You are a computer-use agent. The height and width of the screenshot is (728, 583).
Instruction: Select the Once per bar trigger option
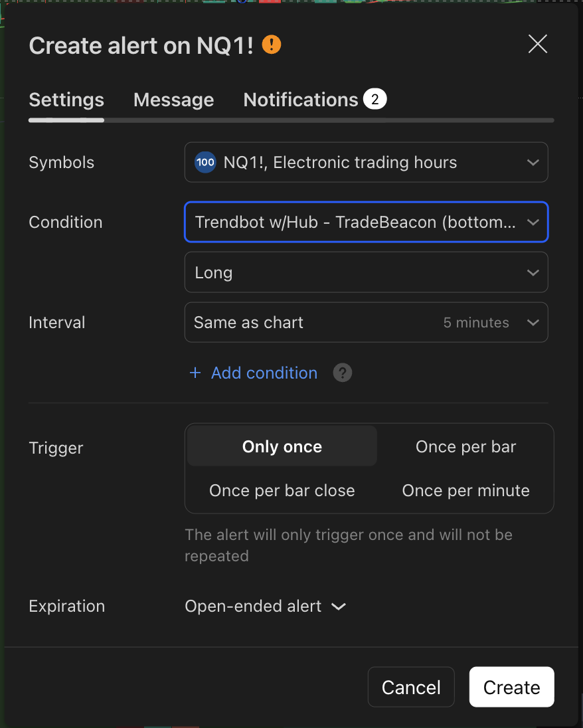(465, 446)
